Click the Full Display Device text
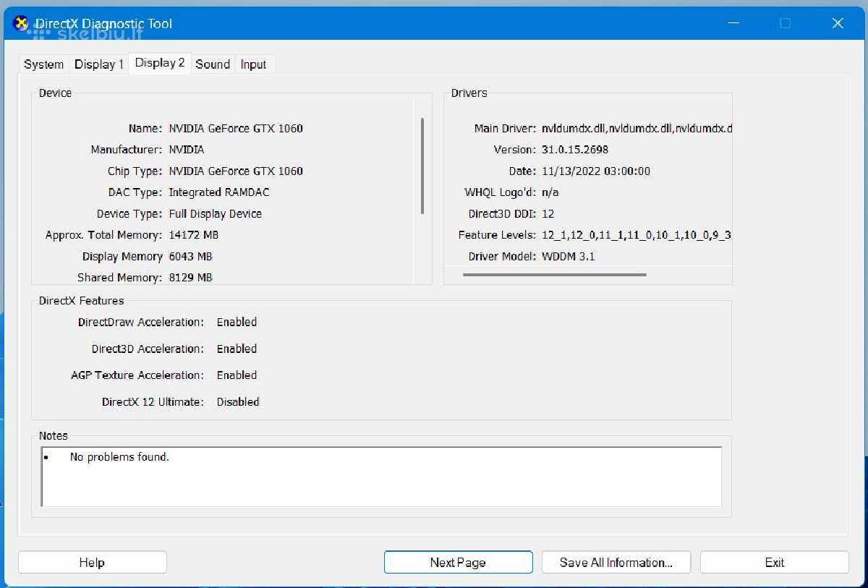The width and height of the screenshot is (868, 588). coord(216,214)
